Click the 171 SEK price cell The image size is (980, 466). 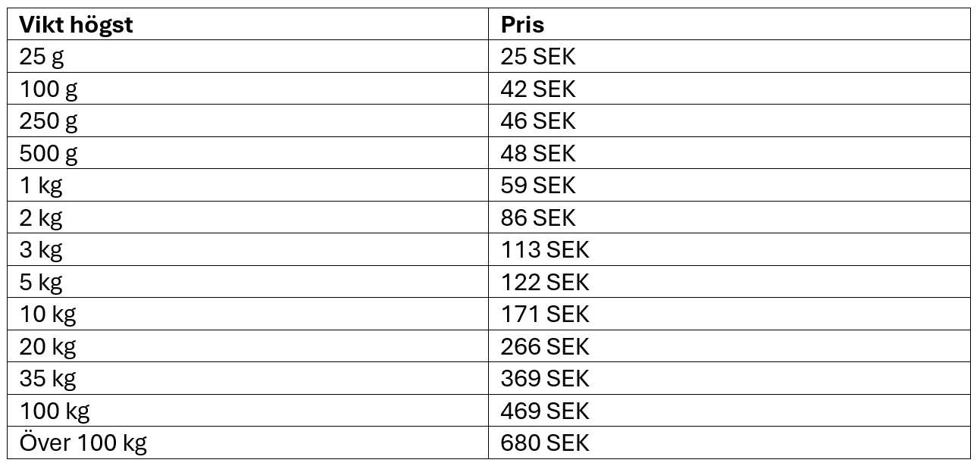coord(544,314)
